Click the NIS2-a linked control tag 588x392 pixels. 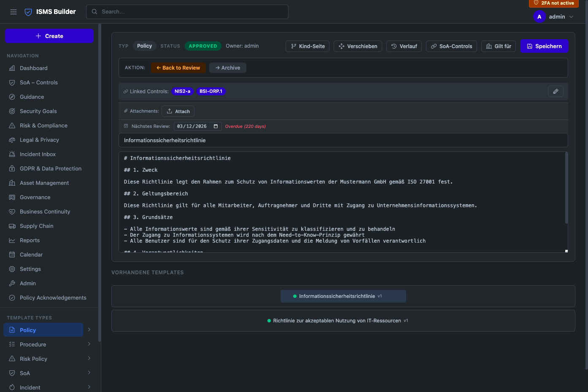pos(182,91)
